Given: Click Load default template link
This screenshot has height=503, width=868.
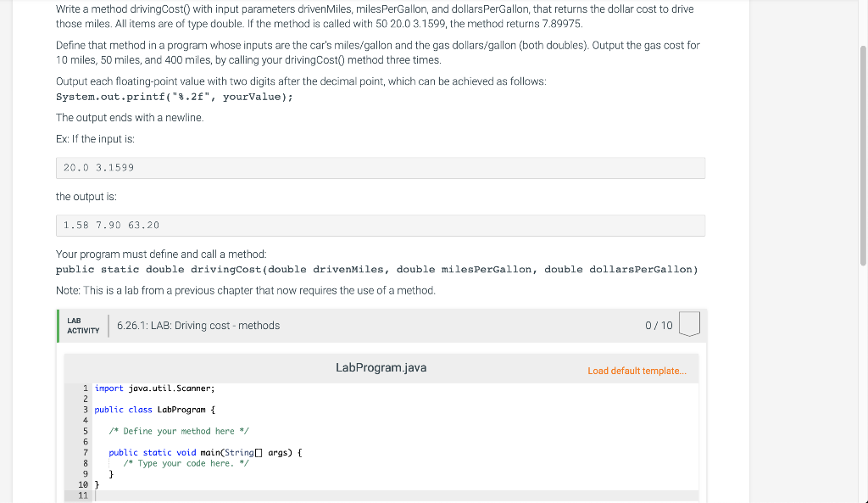Looking at the screenshot, I should 637,371.
